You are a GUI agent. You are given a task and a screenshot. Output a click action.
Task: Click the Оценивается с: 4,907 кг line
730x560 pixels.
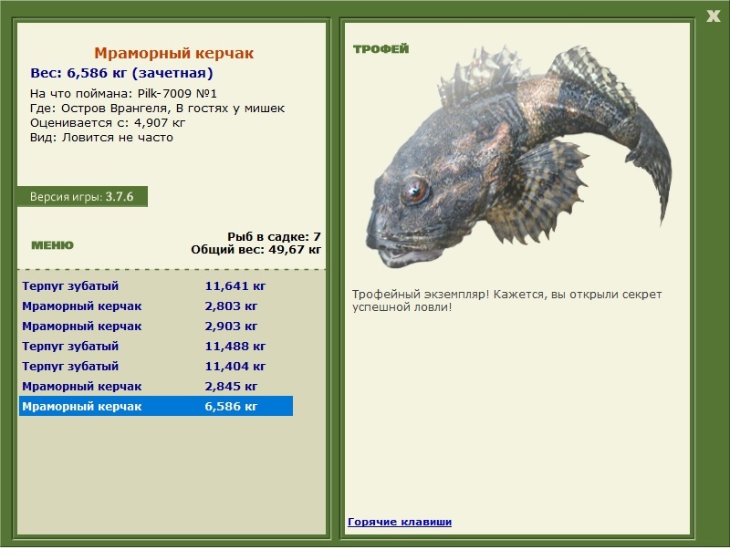click(x=108, y=123)
